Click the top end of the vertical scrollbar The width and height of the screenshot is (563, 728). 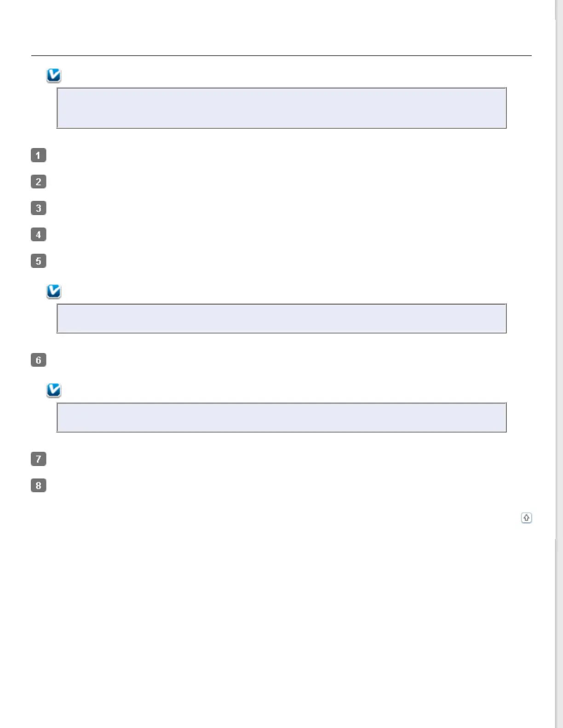point(559,9)
